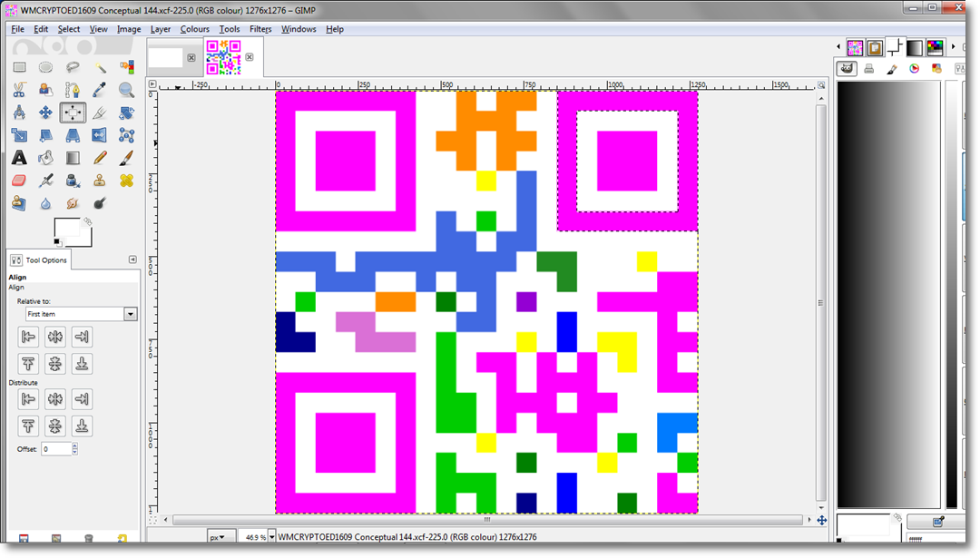This screenshot has height=558, width=980.
Task: Click the Offset value field
Action: coord(56,448)
